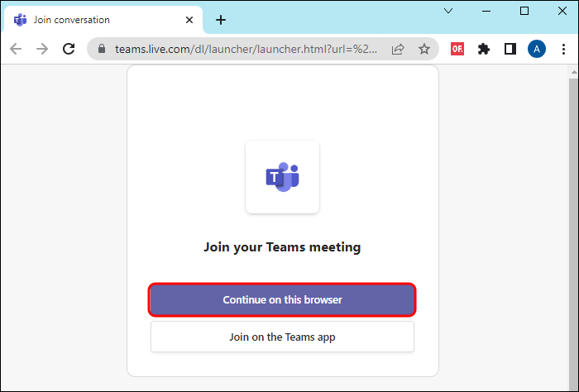
Task: Bookmark this page with the star icon
Action: tap(423, 49)
